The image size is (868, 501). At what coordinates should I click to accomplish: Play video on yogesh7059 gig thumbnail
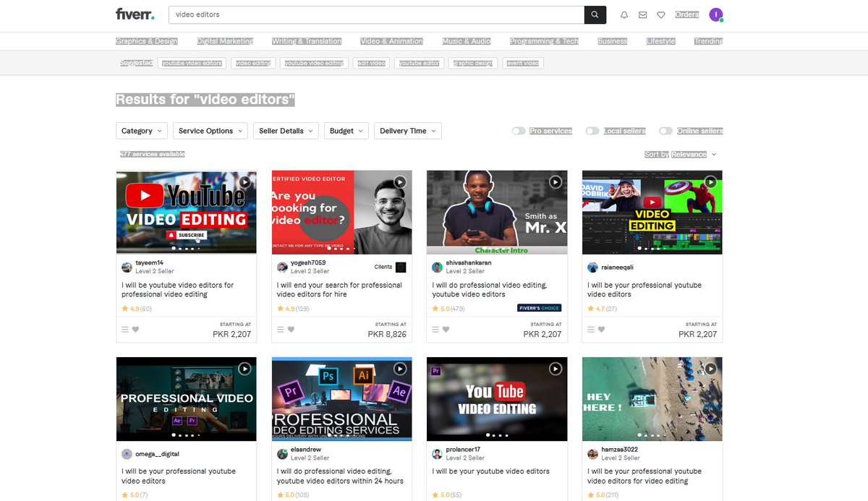400,182
